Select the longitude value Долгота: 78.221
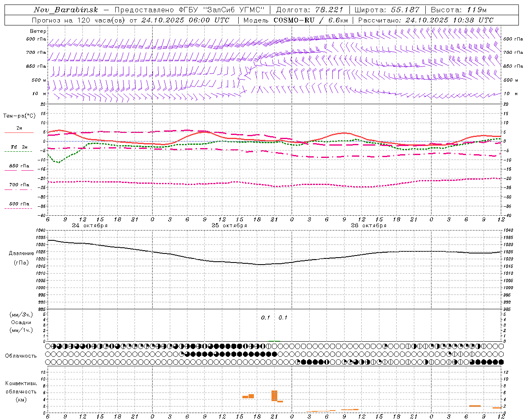The image size is (525, 420). [310, 10]
